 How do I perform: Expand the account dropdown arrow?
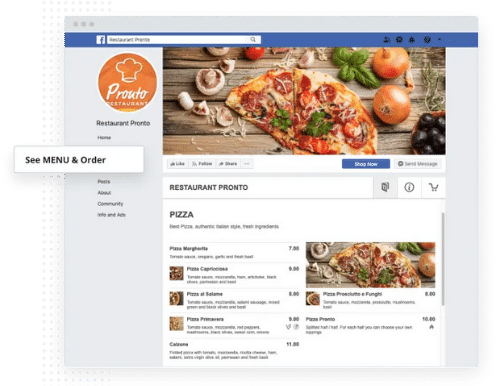[439, 39]
